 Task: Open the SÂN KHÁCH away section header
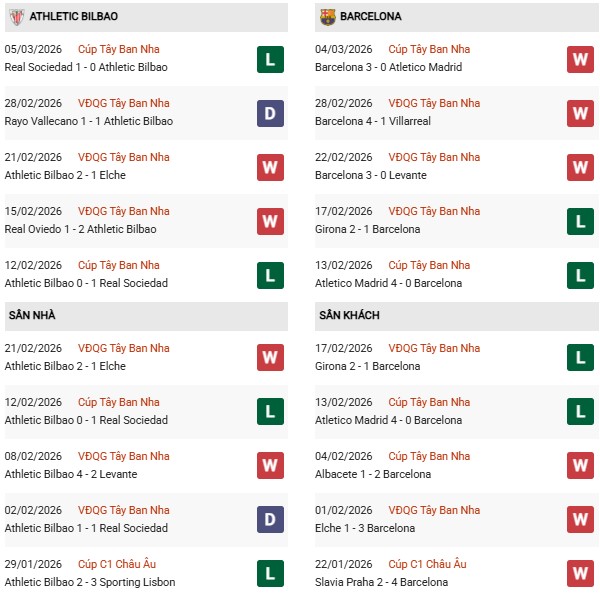tap(349, 316)
